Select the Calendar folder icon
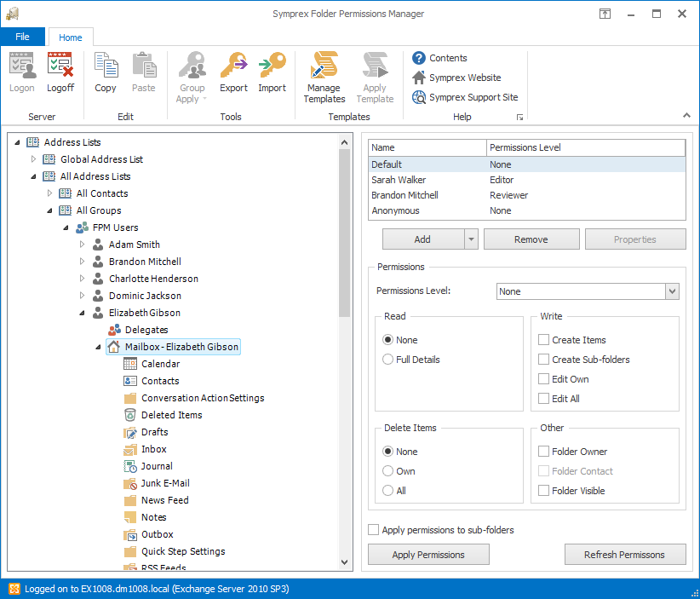Screen dimensions: 700x599 click(x=130, y=364)
